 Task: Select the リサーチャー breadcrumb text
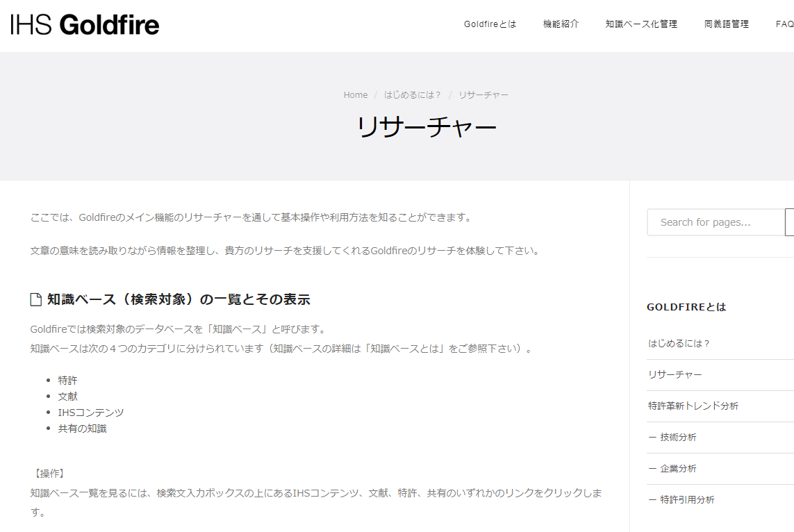(x=483, y=94)
